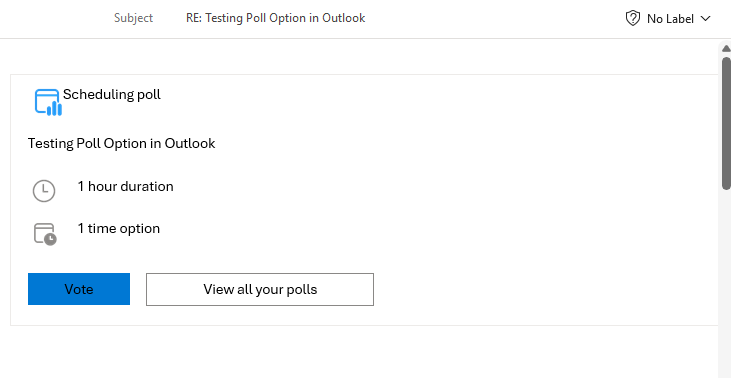This screenshot has height=378, width=731.
Task: Click the blue Vote button
Action: [x=79, y=289]
